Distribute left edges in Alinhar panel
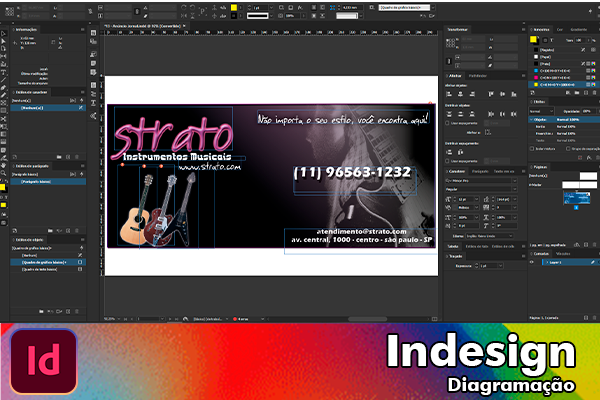The height and width of the screenshot is (400, 600). click(x=491, y=114)
